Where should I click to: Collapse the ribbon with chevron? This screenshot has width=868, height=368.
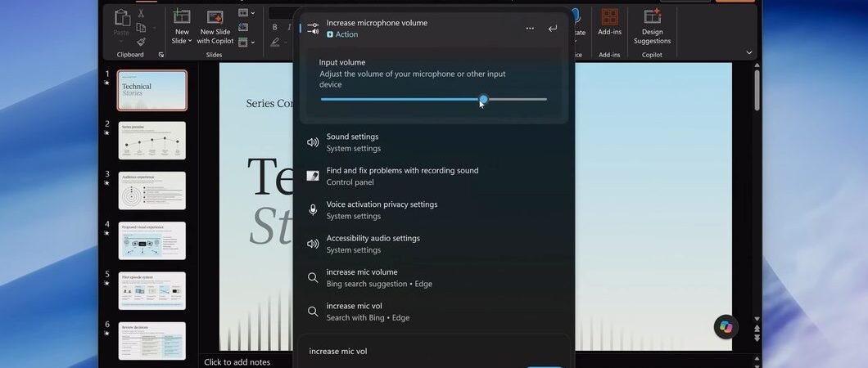749,52
